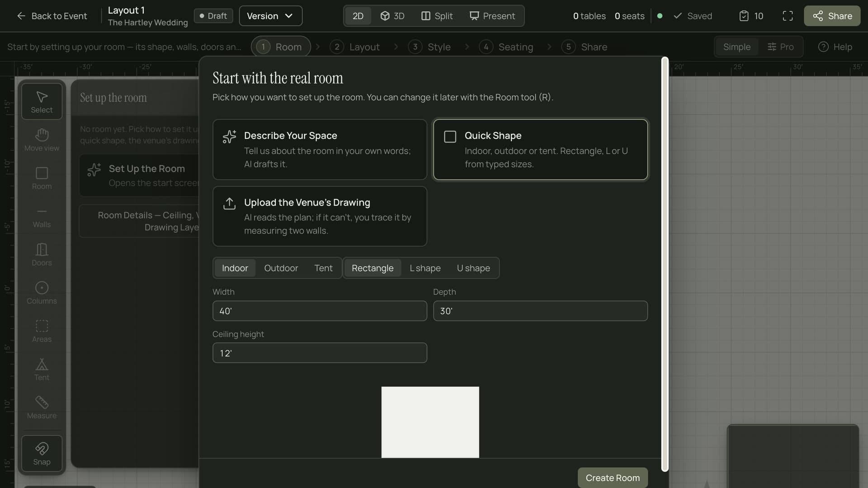This screenshot has height=488, width=868.
Task: Select the Doors tool
Action: 42,254
